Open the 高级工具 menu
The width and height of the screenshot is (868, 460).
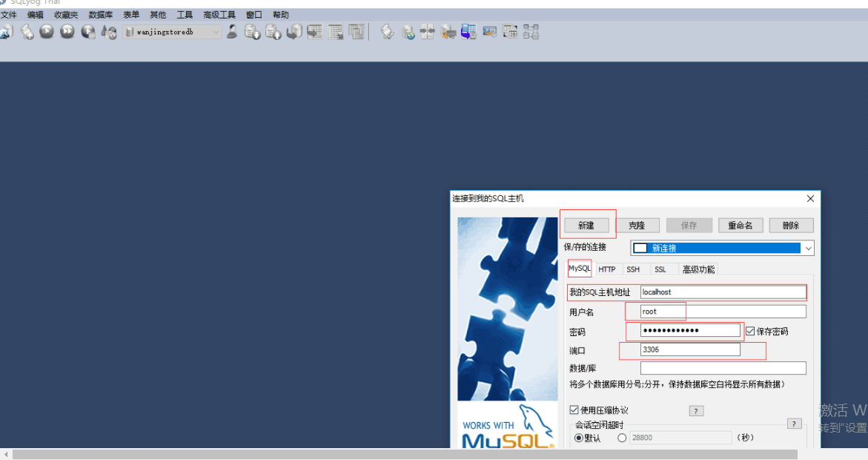(x=219, y=15)
